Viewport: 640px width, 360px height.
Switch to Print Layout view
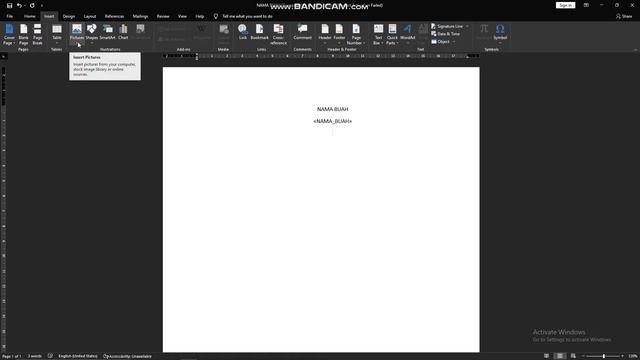tap(560, 356)
